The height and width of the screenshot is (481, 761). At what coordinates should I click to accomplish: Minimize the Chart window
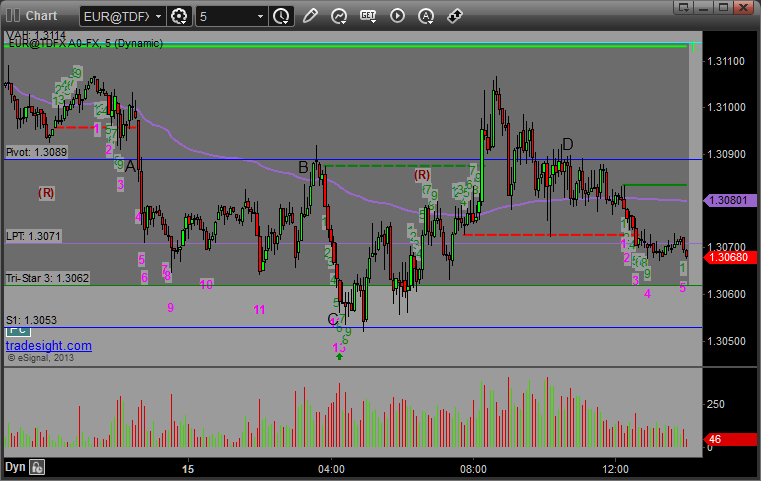click(x=704, y=7)
